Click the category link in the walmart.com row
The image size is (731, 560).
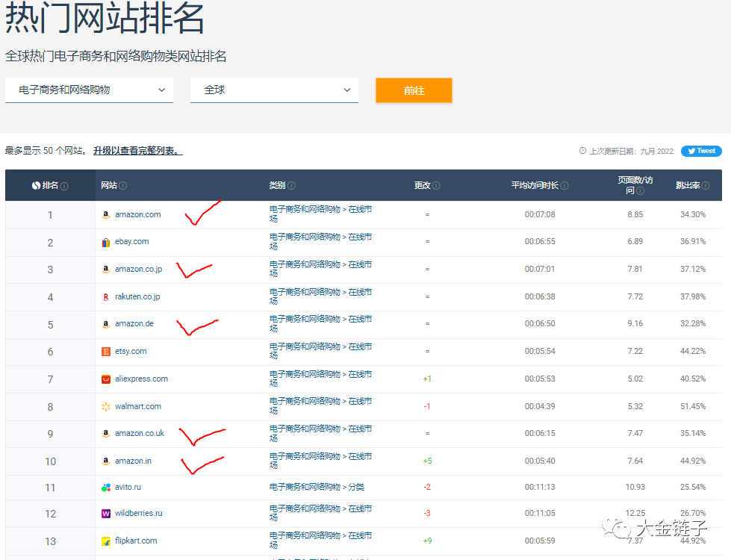pyautogui.click(x=321, y=405)
